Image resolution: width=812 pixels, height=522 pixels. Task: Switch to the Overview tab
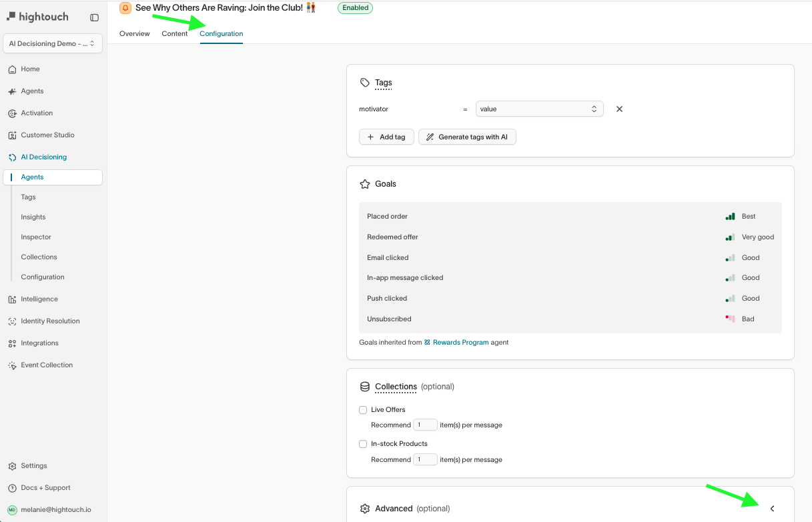pos(135,33)
